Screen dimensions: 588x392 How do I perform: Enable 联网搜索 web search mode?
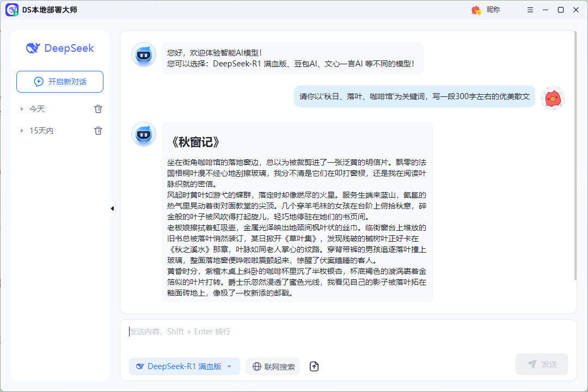click(273, 366)
